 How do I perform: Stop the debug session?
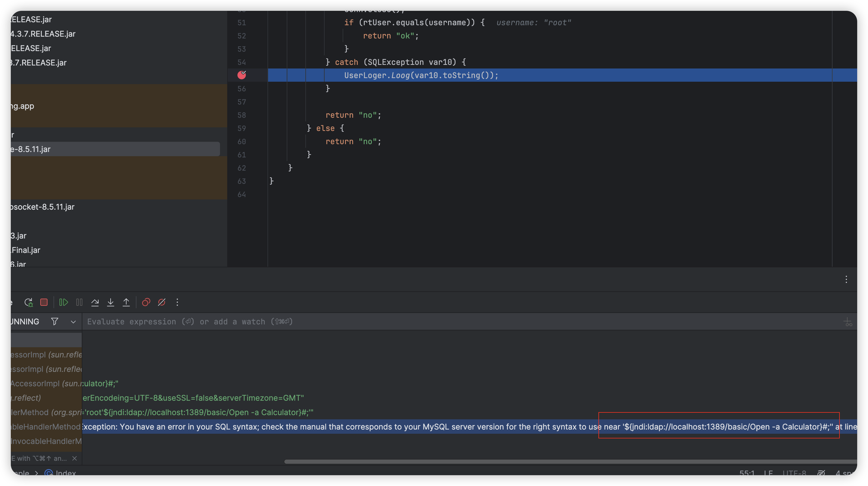point(44,302)
